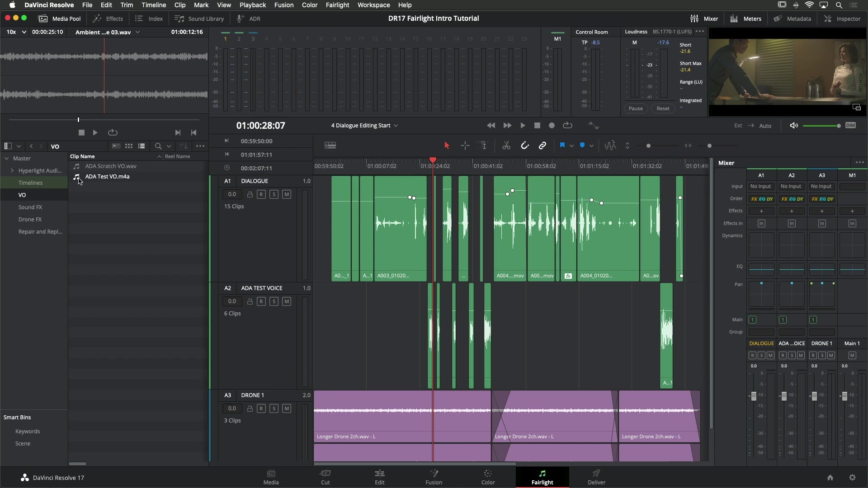Adjust the monitor volume slider
868x488 pixels.
tap(822, 126)
